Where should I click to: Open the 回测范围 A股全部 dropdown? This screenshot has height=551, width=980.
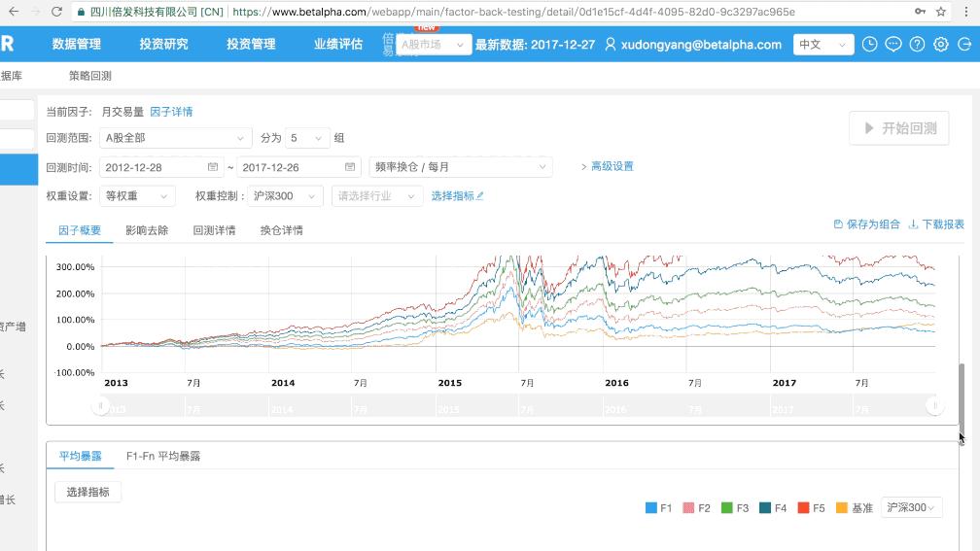[176, 138]
